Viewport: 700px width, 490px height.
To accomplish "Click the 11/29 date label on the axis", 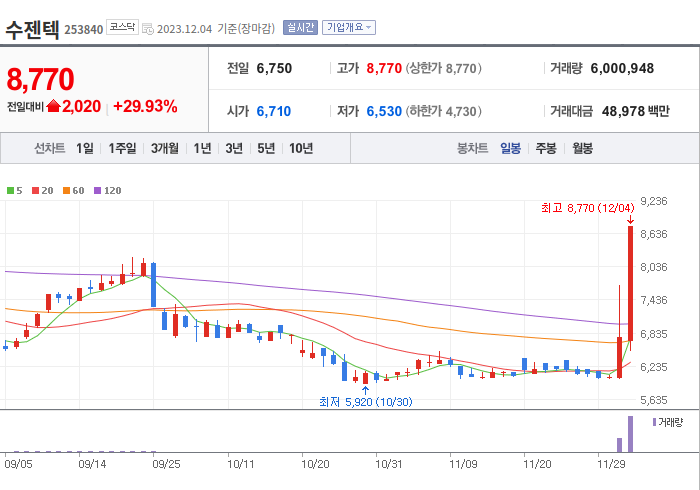I will [x=611, y=464].
